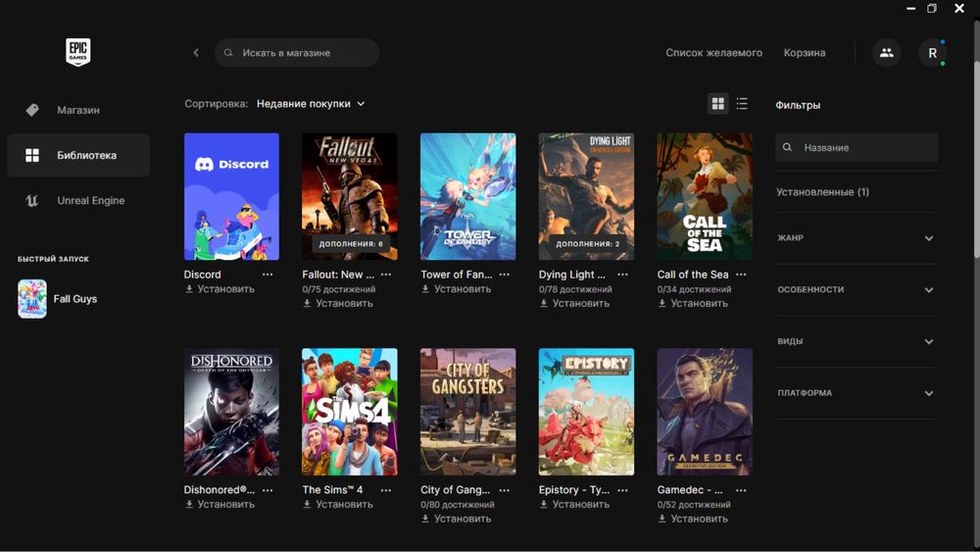
Task: Open three-dot menu for City of Gangsters
Action: pos(505,490)
